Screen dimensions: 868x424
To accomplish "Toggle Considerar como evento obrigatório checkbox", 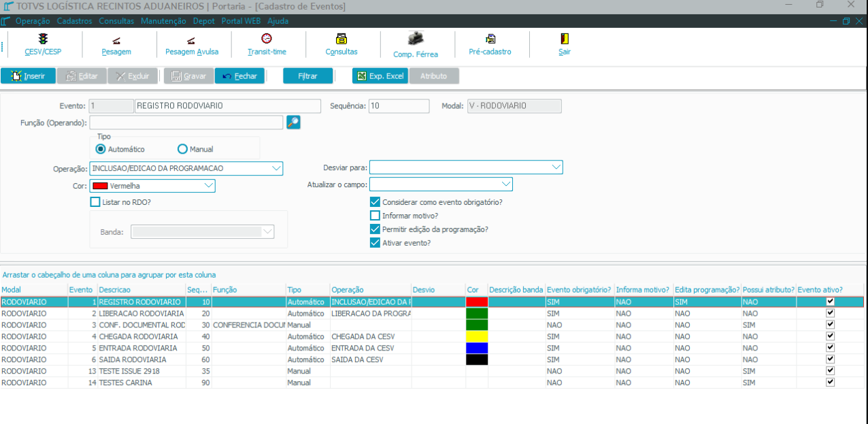I will pyautogui.click(x=375, y=202).
